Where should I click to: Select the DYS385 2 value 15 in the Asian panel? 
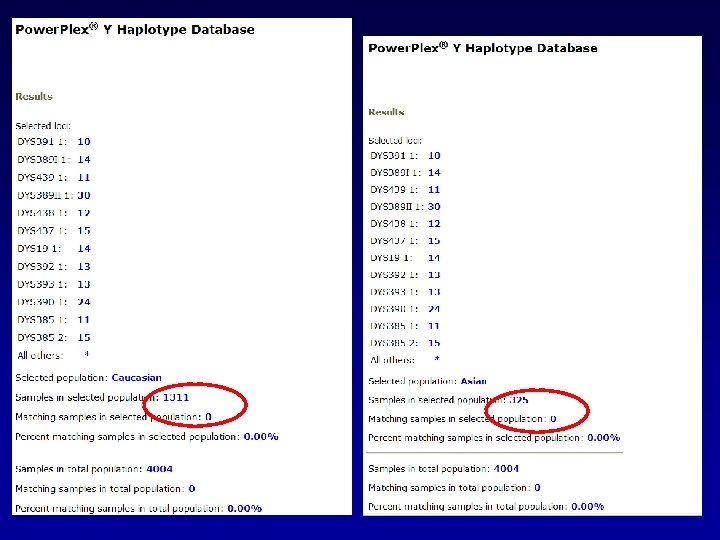click(434, 343)
